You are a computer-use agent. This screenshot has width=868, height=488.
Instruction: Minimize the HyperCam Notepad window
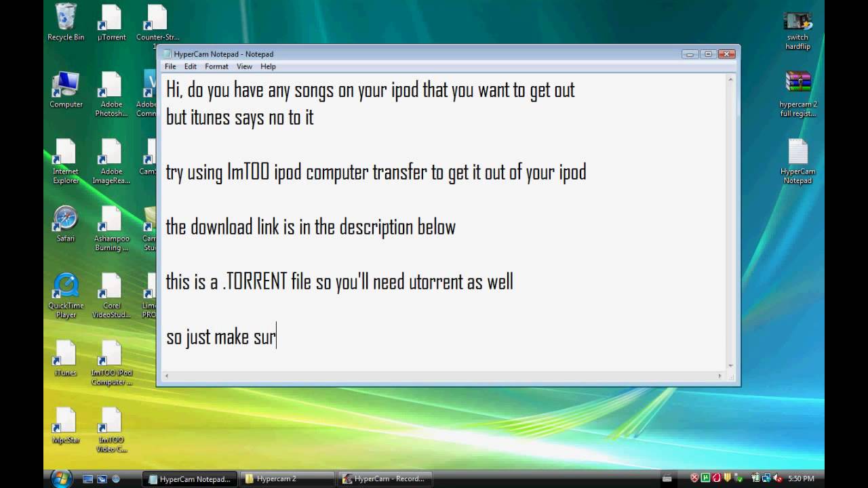tap(691, 54)
